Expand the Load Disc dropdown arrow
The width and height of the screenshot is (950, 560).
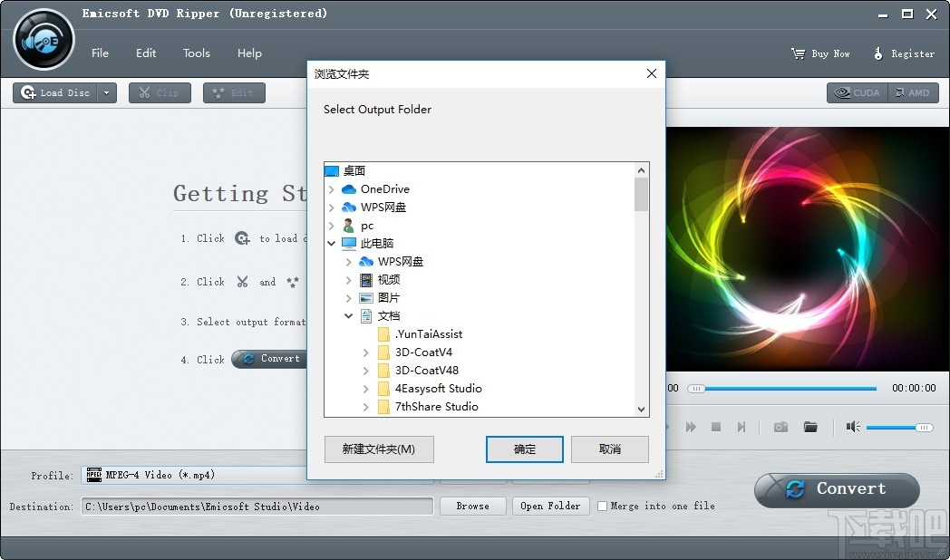[x=106, y=92]
